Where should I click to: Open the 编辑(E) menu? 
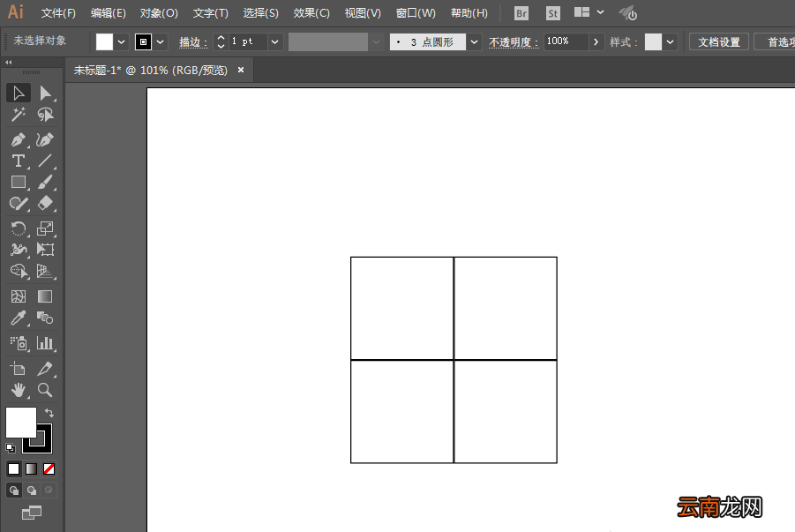pos(108,13)
